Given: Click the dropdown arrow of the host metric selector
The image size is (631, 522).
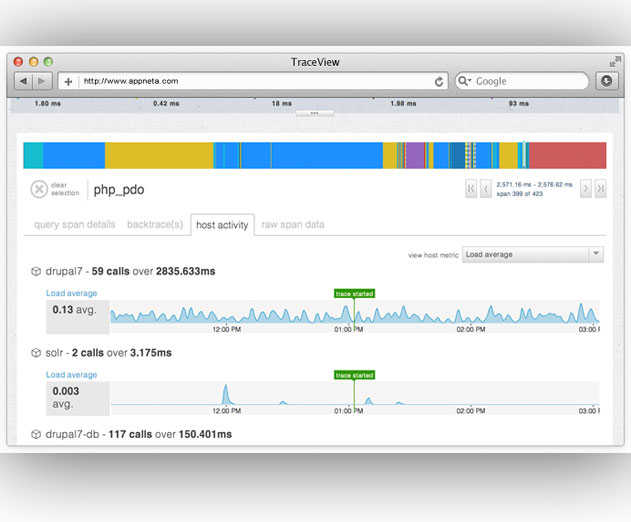Looking at the screenshot, I should [596, 254].
